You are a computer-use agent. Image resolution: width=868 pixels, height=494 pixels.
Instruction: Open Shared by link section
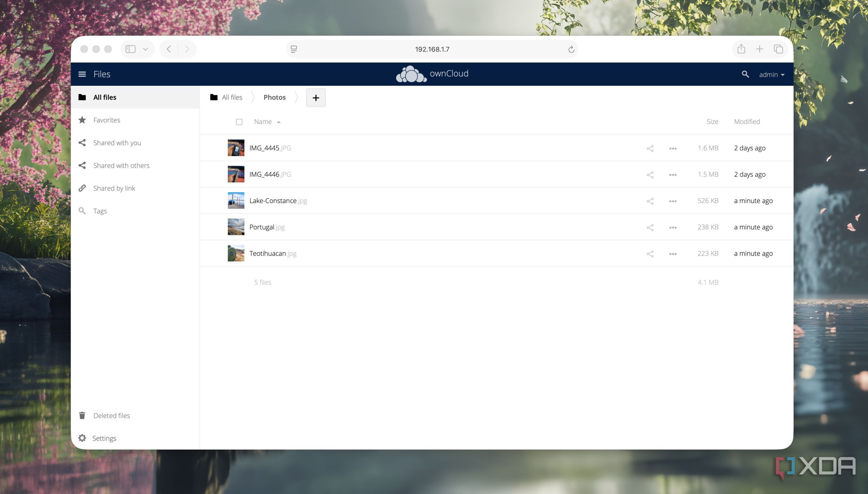click(x=135, y=188)
